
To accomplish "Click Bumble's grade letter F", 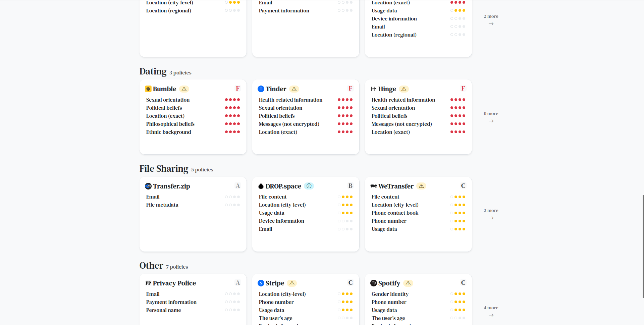I will pos(238,88).
